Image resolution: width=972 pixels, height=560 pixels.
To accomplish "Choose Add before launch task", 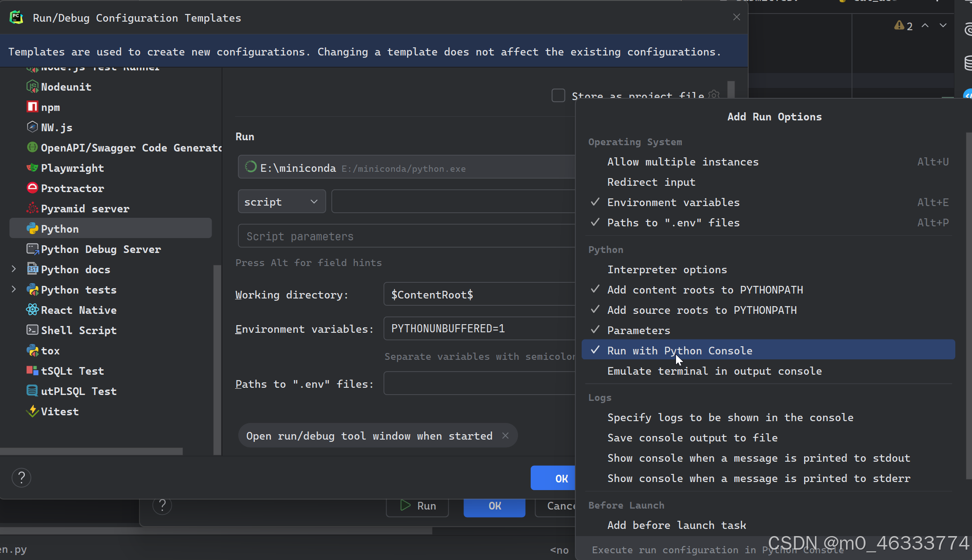I will pyautogui.click(x=676, y=525).
